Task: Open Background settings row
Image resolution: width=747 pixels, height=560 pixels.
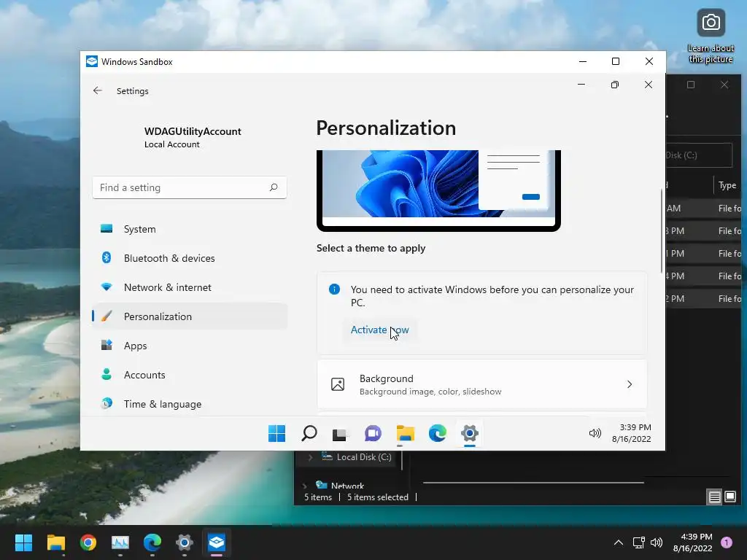Action: pyautogui.click(x=481, y=384)
